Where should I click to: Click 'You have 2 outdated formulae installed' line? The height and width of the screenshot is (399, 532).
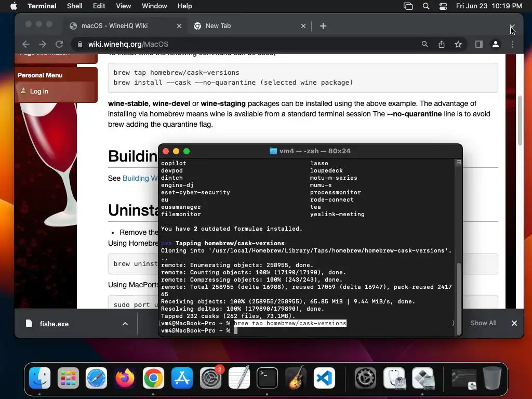tap(231, 229)
